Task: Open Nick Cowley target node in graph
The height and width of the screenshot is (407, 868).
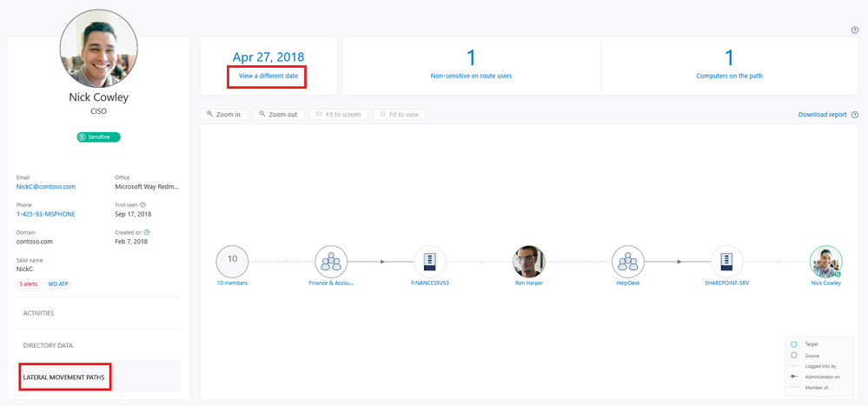Action: pos(826,262)
